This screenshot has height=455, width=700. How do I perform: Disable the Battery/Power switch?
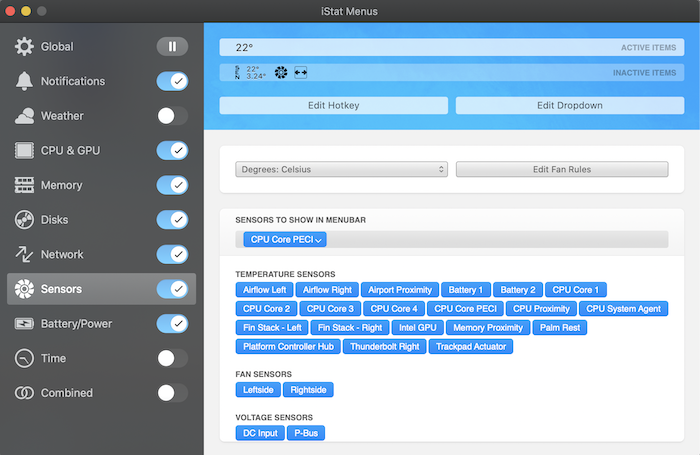172,323
